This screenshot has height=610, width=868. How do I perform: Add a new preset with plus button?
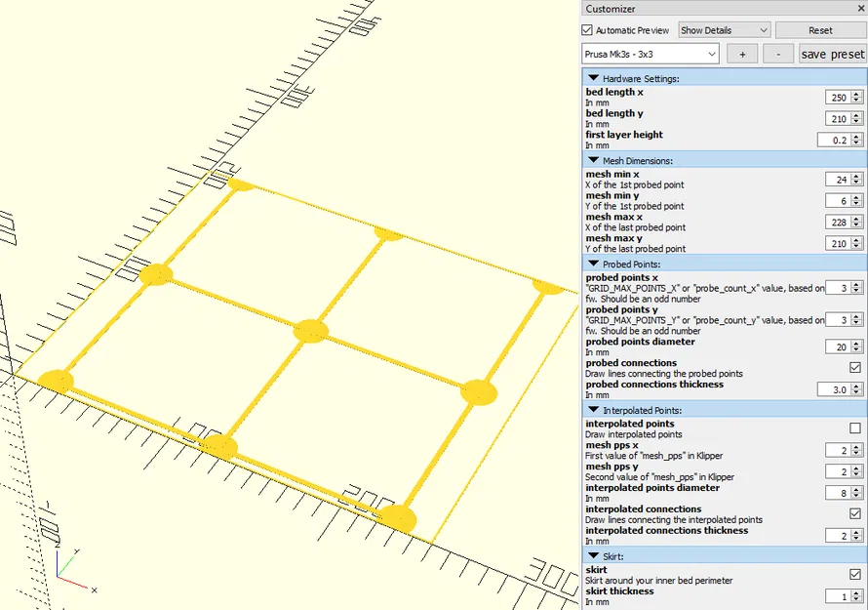(742, 54)
